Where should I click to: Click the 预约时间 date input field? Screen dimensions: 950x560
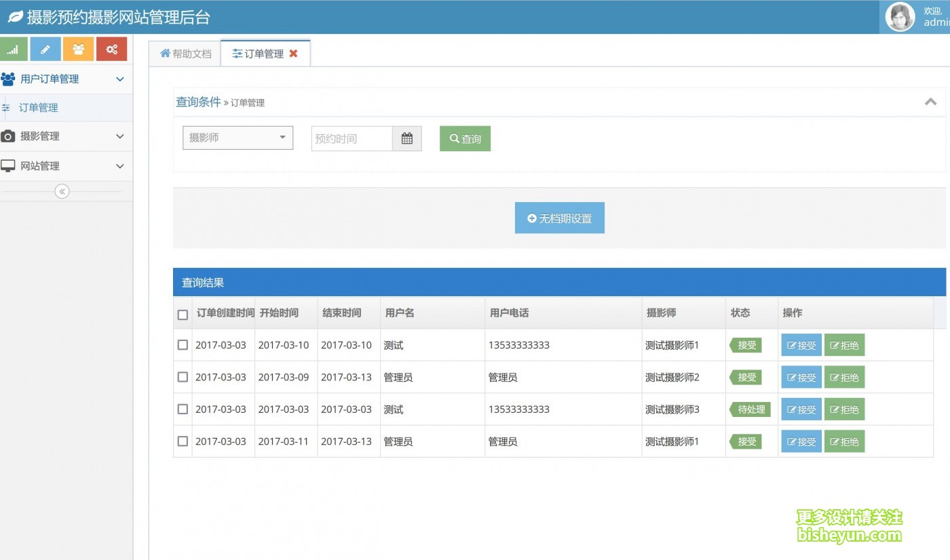[x=351, y=138]
